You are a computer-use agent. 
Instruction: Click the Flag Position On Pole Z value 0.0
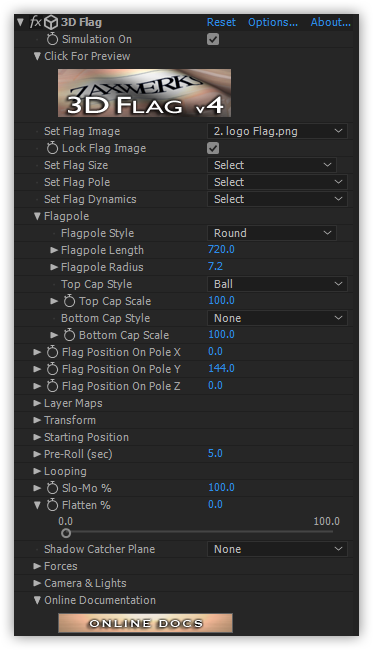[216, 386]
